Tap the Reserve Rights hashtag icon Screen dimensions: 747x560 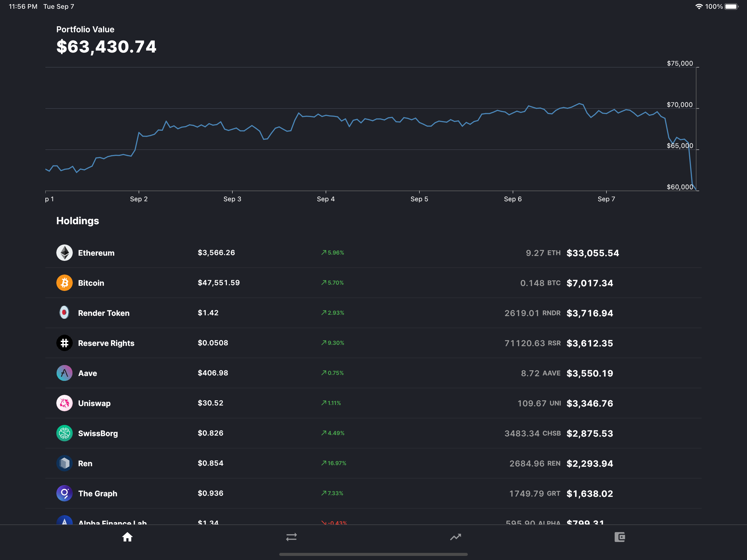pyautogui.click(x=64, y=343)
